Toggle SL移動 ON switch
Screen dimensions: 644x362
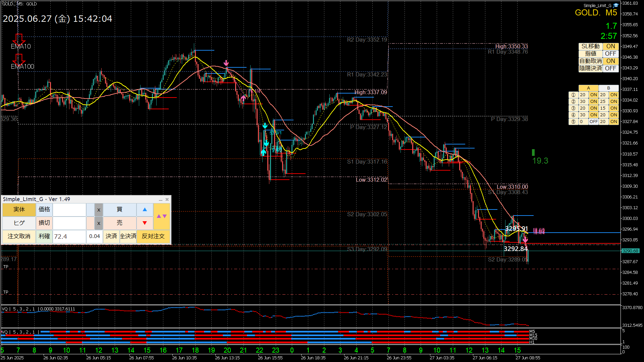tap(610, 46)
